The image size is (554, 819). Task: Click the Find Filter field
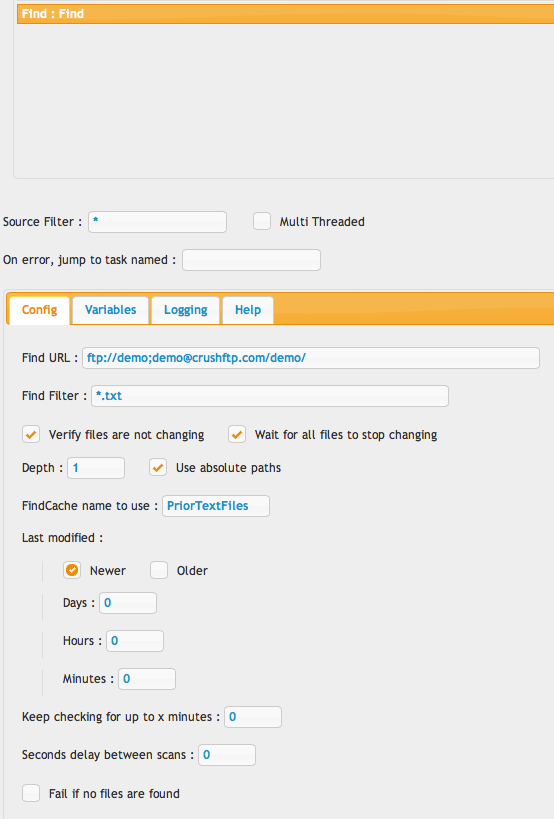(270, 396)
